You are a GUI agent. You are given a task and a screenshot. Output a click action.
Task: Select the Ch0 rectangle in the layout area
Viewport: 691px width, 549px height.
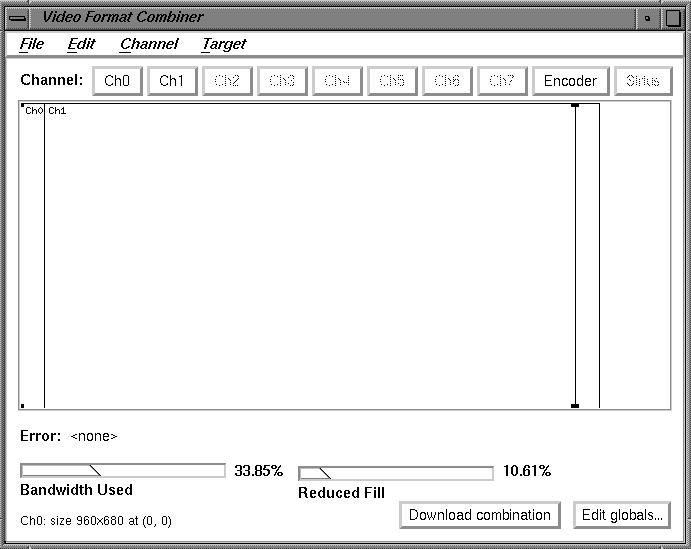(33, 256)
